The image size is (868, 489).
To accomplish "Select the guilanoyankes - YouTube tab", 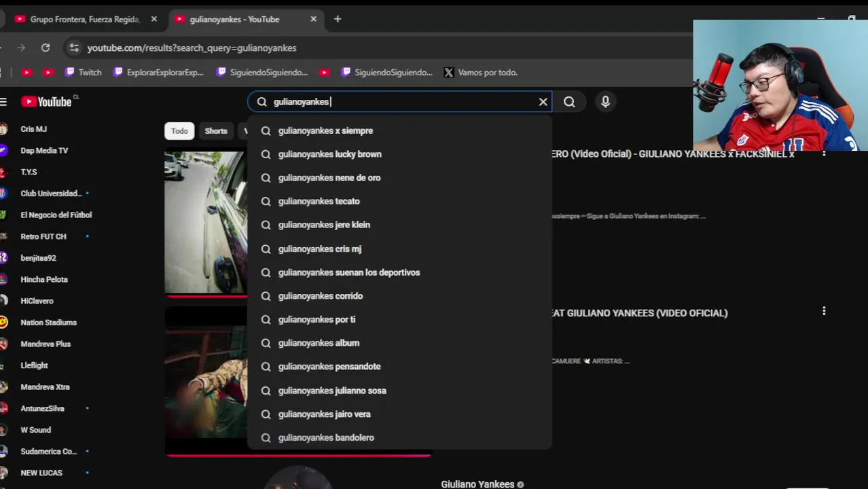I will [x=245, y=19].
